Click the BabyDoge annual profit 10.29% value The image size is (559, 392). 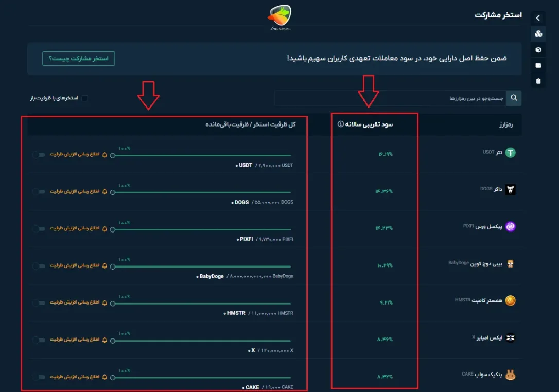(x=385, y=265)
